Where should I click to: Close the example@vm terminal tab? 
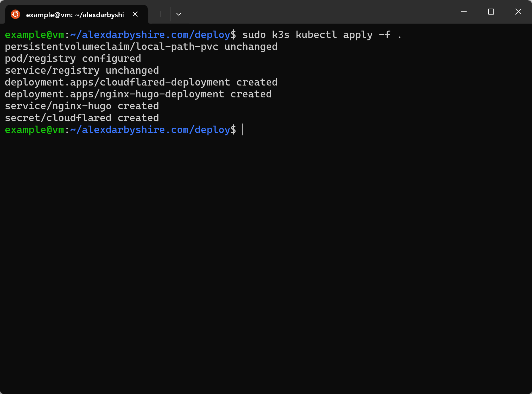[x=135, y=14]
